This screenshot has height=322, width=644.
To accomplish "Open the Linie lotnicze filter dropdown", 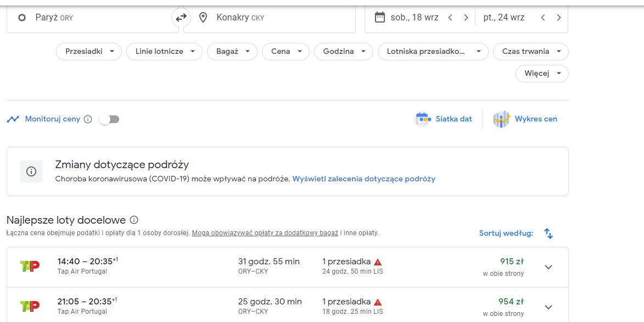I will 164,52.
